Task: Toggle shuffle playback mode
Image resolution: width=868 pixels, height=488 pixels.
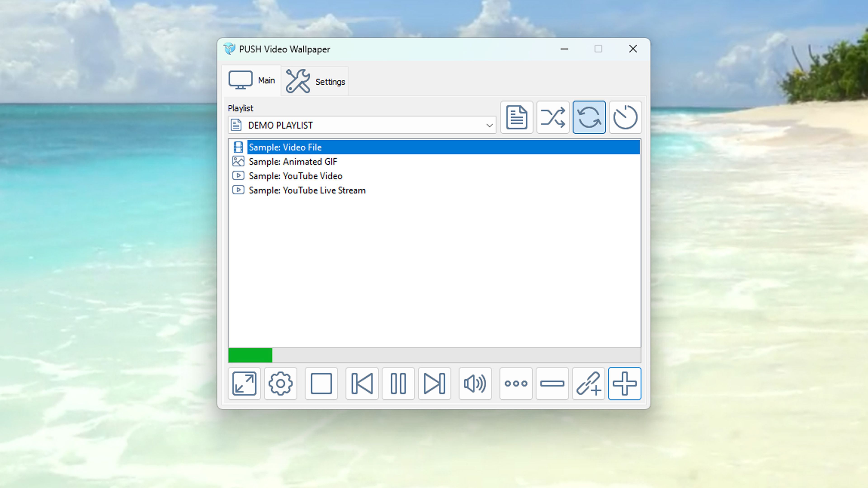Action: coord(553,117)
